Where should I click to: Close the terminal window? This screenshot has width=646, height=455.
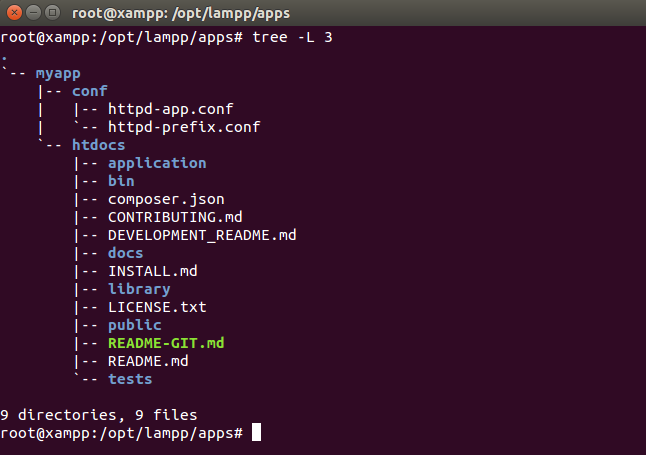coord(14,14)
